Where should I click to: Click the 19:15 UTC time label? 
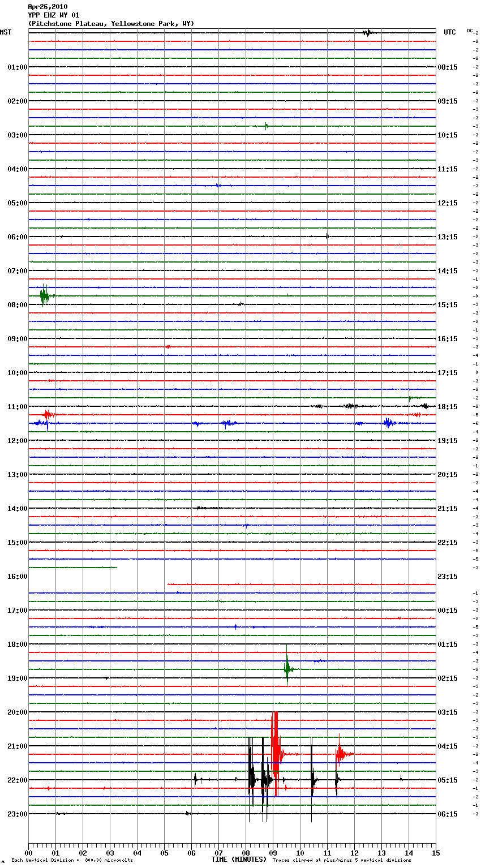point(448,441)
